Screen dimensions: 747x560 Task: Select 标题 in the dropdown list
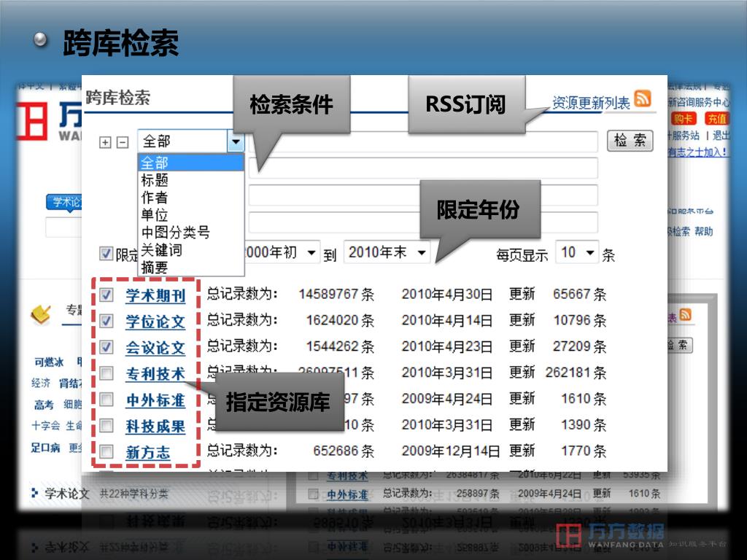(155, 181)
